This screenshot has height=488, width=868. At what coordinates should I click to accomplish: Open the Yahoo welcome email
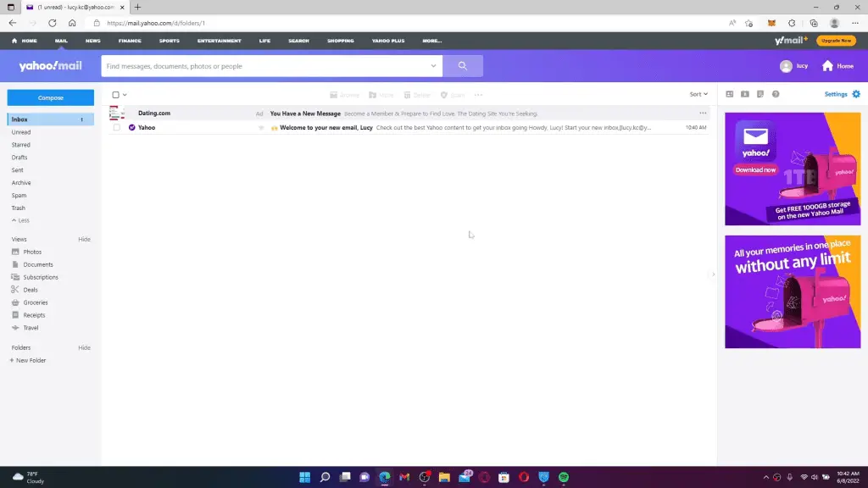coord(409,127)
